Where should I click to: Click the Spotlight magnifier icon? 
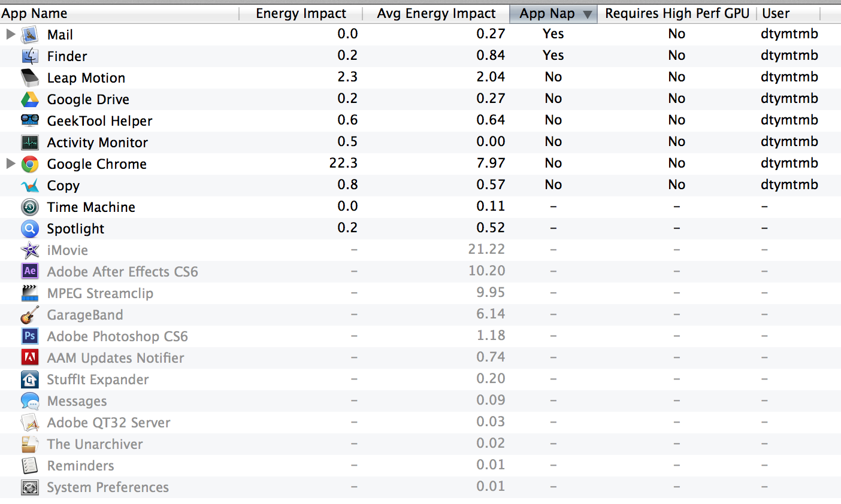pos(30,229)
